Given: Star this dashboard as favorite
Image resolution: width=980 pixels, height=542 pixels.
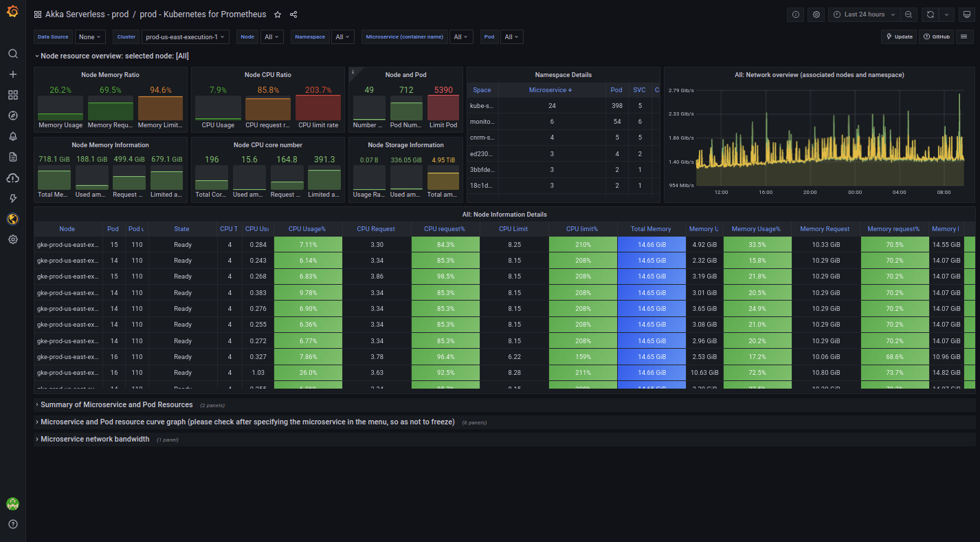Looking at the screenshot, I should click(x=278, y=14).
